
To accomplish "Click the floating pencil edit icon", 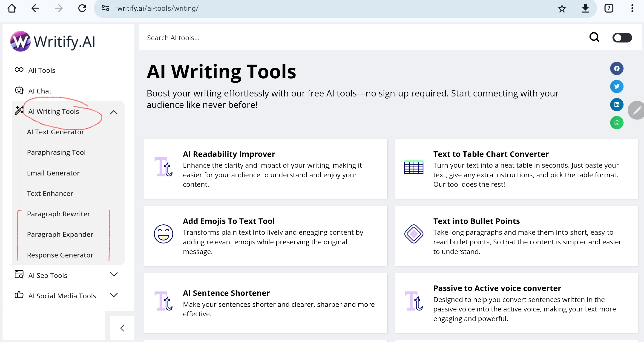I will tap(636, 110).
